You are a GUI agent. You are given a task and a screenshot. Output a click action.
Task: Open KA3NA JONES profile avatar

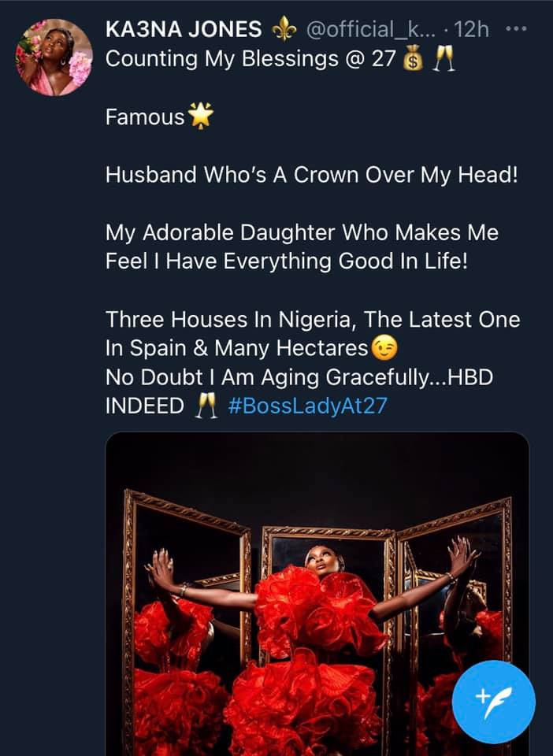pyautogui.click(x=55, y=57)
